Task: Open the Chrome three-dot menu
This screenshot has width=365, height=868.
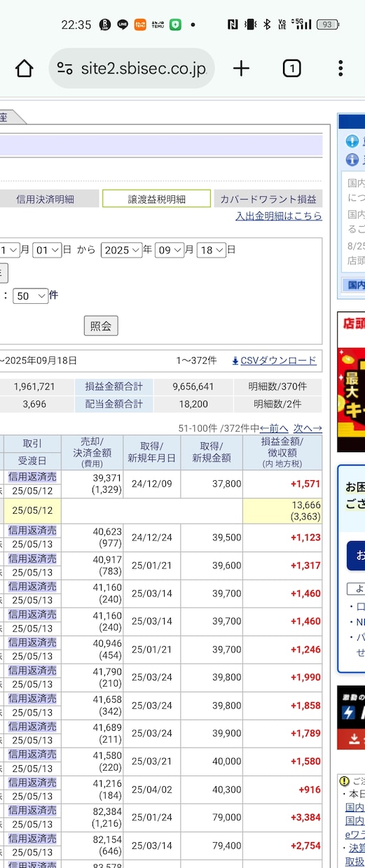Action: click(340, 68)
